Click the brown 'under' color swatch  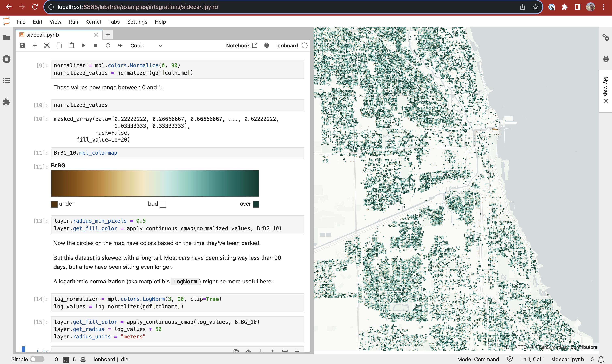click(x=54, y=204)
